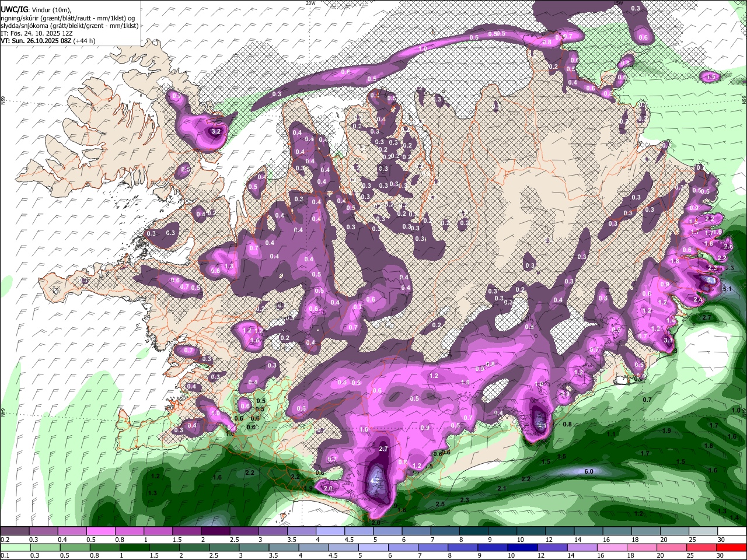The height and width of the screenshot is (560, 747).
Task: Pick the darkest purple swatch starting at 2
Action: coord(215,531)
